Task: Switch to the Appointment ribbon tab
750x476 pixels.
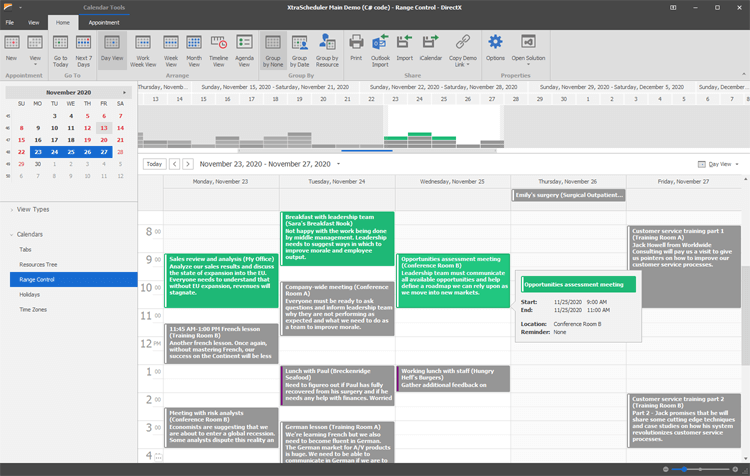Action: click(104, 21)
